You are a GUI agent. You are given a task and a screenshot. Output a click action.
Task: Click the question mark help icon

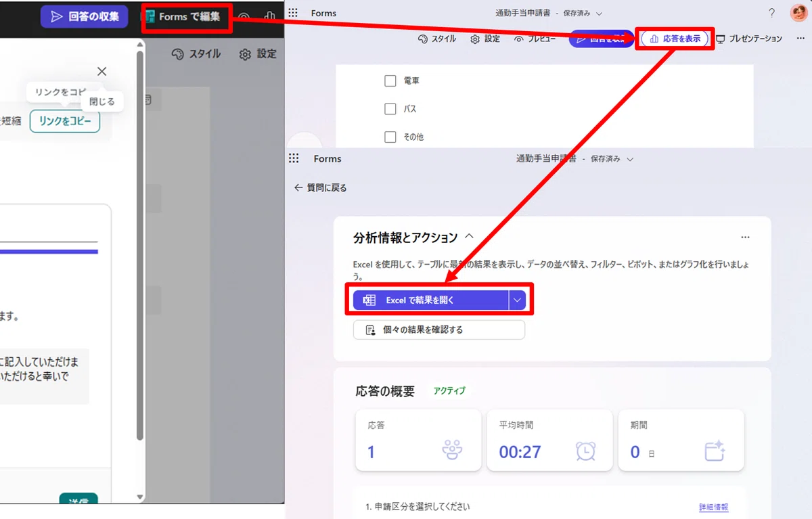point(772,13)
